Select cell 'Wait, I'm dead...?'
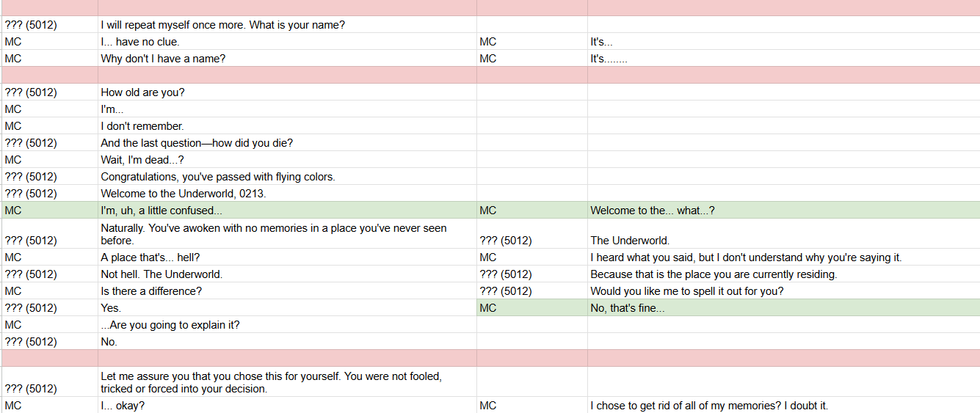The width and height of the screenshot is (980, 413). click(x=287, y=160)
